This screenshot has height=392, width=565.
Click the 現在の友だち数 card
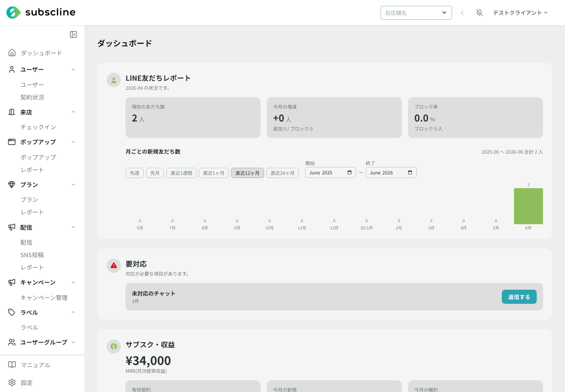193,118
